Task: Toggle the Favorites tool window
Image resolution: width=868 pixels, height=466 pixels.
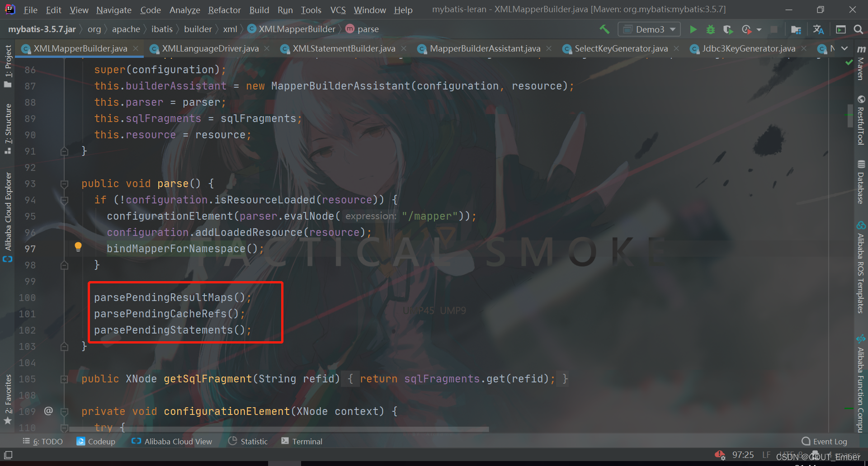Action: [x=8, y=400]
